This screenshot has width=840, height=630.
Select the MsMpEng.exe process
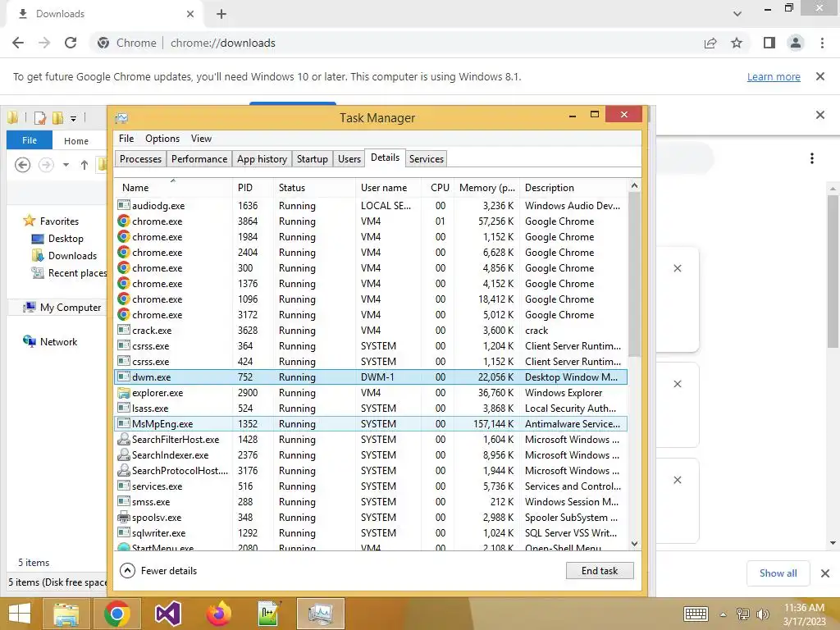[371, 424]
